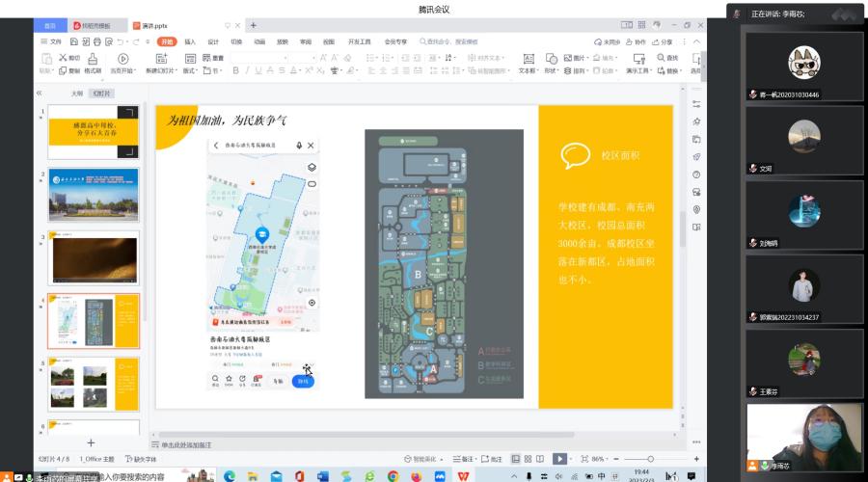Expand the File menu
The image size is (868, 482).
(x=52, y=42)
